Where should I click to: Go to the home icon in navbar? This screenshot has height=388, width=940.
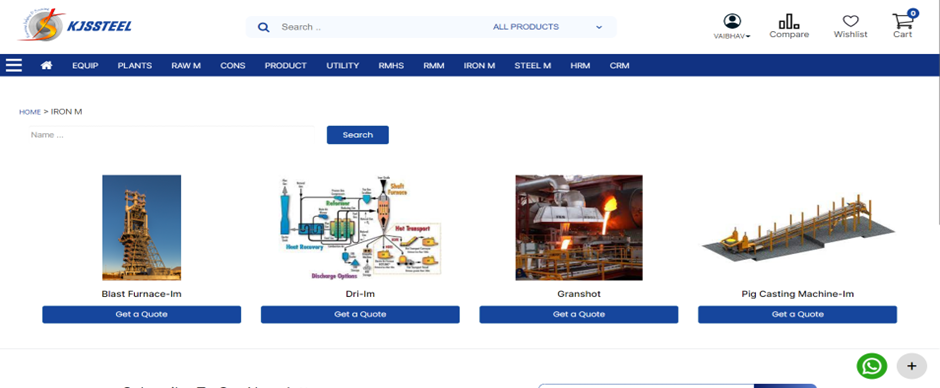pyautogui.click(x=46, y=65)
